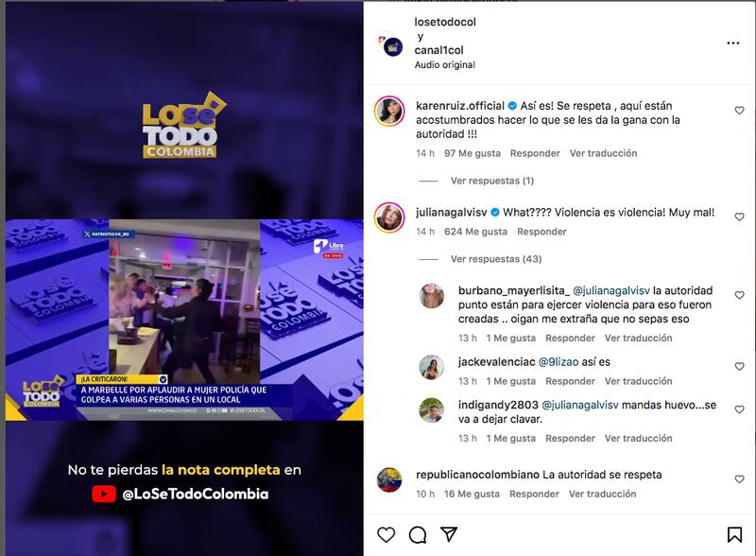
Task: Open the comment bubble icon
Action: 418,535
